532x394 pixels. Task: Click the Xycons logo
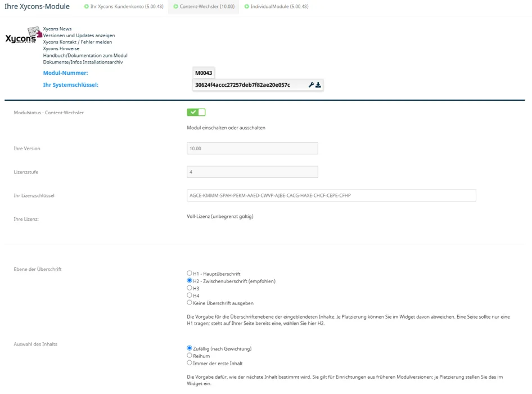coord(24,35)
